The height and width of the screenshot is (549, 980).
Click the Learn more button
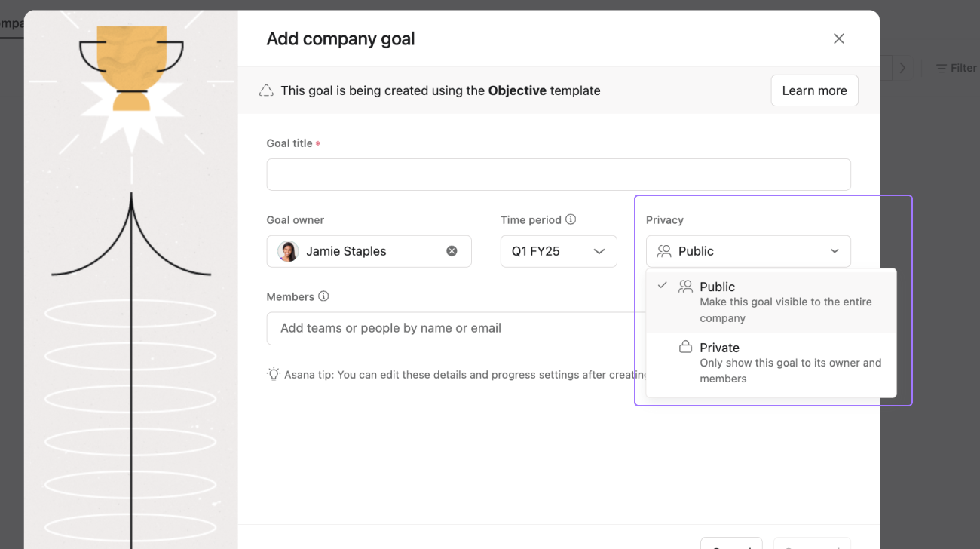(814, 90)
